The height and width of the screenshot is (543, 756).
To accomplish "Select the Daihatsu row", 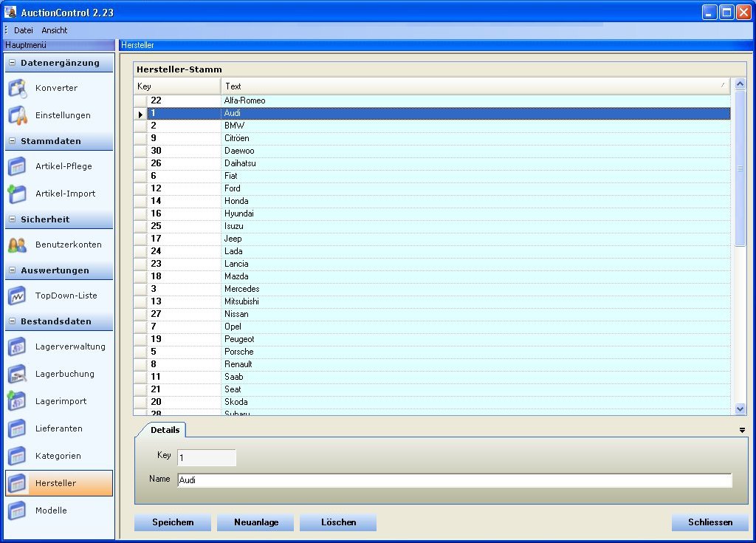I will [432, 163].
